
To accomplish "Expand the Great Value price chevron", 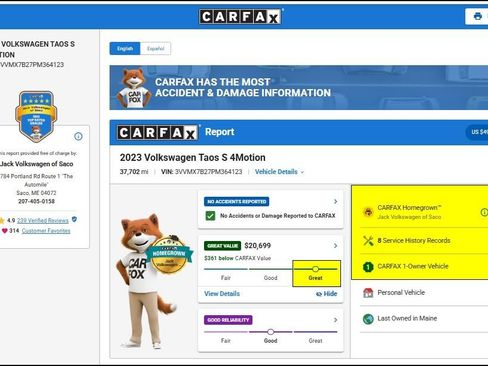I will [335, 246].
